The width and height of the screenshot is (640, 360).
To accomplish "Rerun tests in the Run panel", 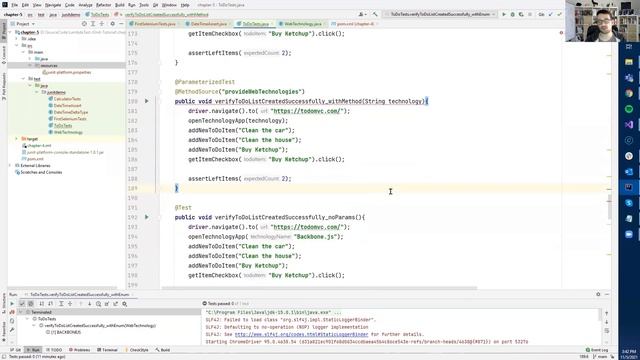I will coord(12,304).
